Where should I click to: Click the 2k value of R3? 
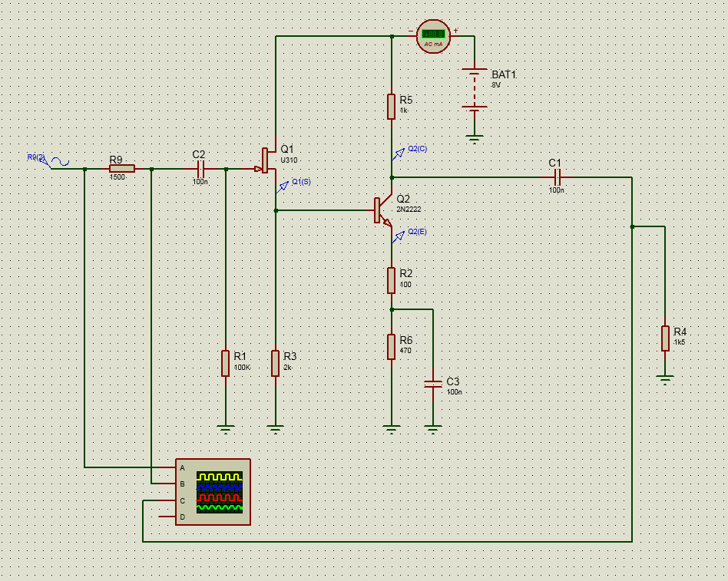tap(287, 368)
